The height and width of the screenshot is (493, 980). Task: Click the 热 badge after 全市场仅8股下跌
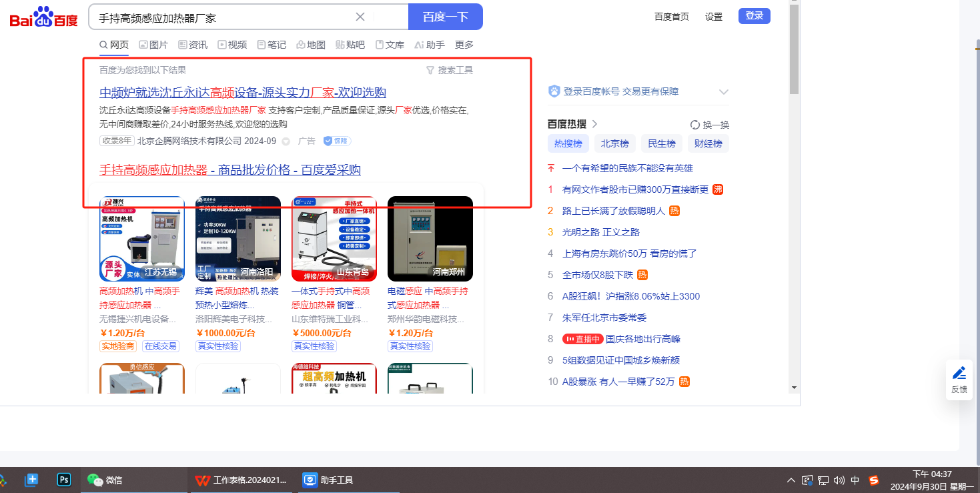[x=642, y=275]
